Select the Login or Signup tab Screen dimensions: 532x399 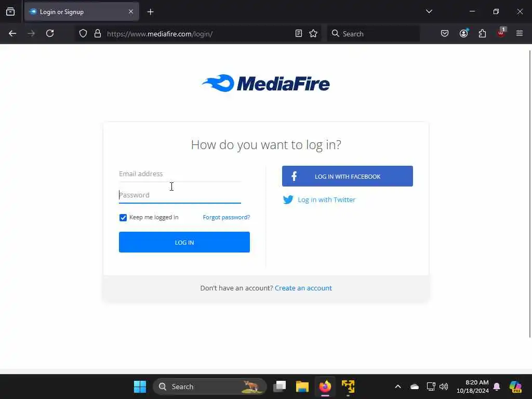(82, 11)
